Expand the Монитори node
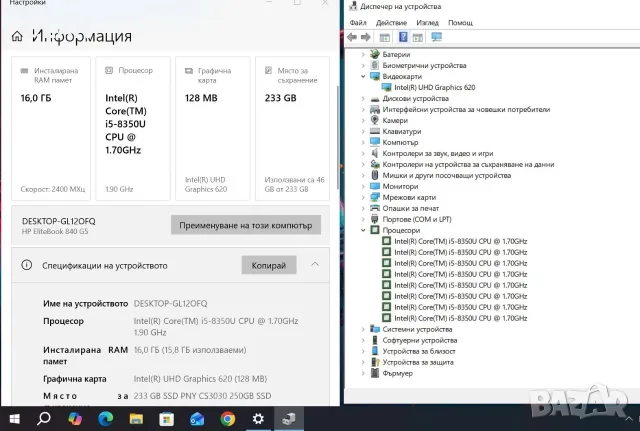640x431 pixels. pos(363,186)
